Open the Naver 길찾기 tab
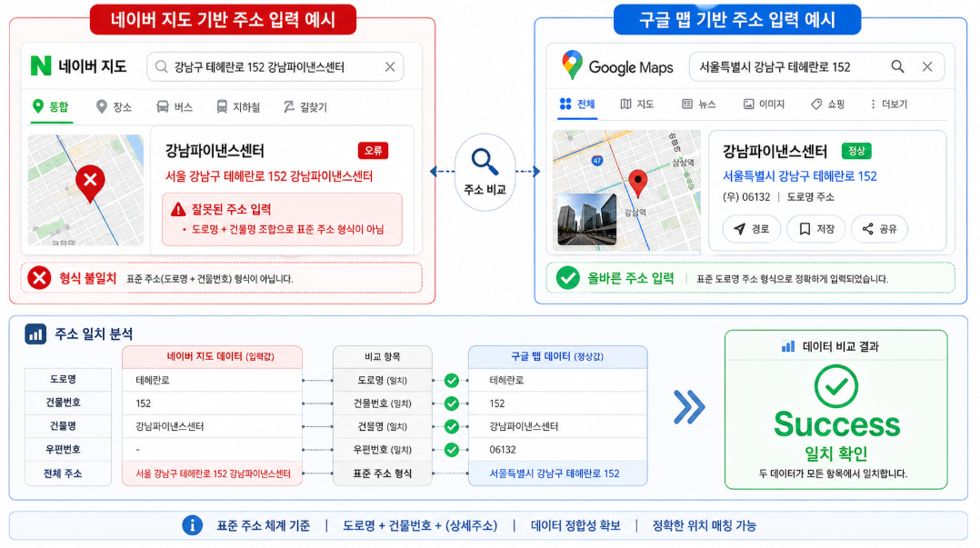The width and height of the screenshot is (980, 548). pos(305,107)
